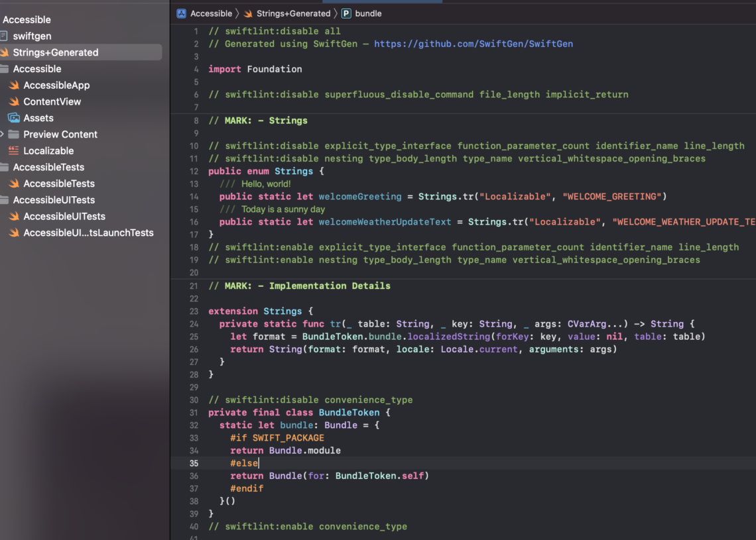Click the blue Accessible app icon in breadcrumb
This screenshot has height=540, width=756.
[181, 13]
